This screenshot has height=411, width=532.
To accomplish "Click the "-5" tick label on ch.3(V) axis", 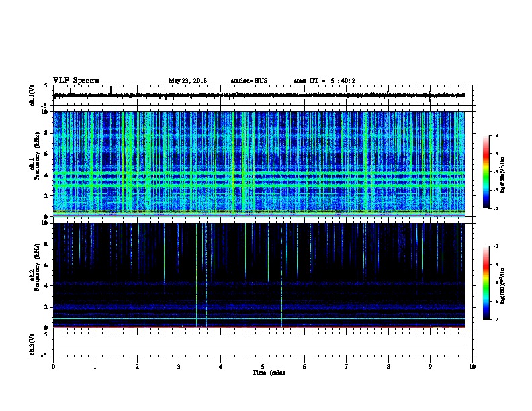I will [45, 355].
